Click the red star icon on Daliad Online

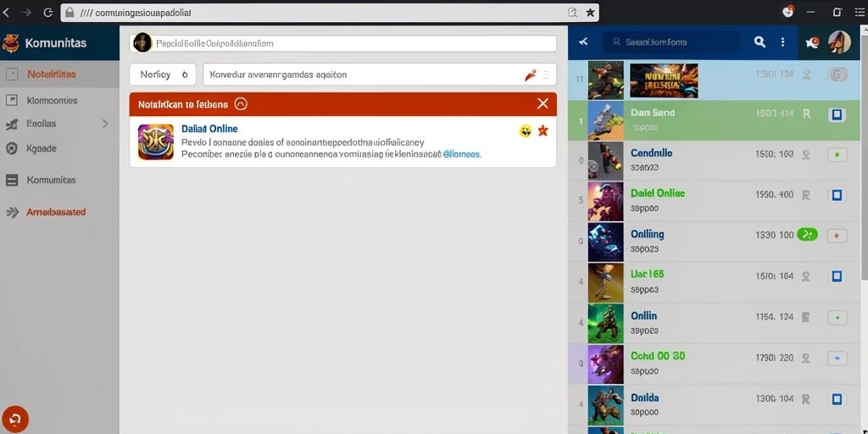tap(543, 131)
